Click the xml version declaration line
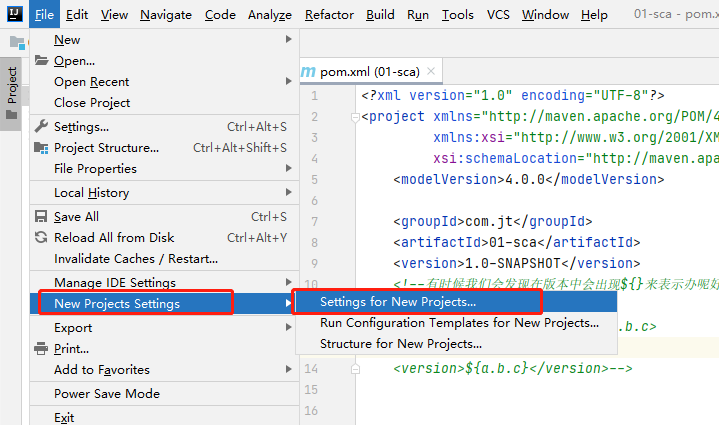The width and height of the screenshot is (719, 425). click(513, 95)
